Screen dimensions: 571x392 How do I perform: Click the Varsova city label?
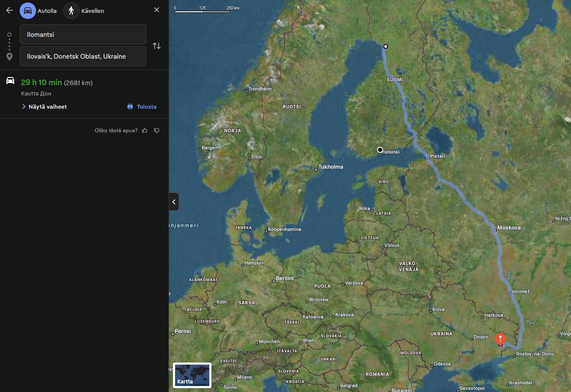click(354, 283)
